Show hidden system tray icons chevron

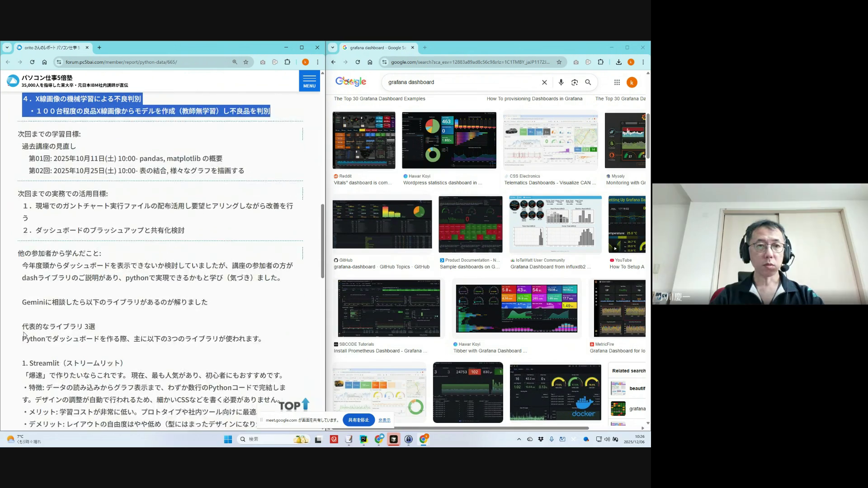tap(519, 439)
